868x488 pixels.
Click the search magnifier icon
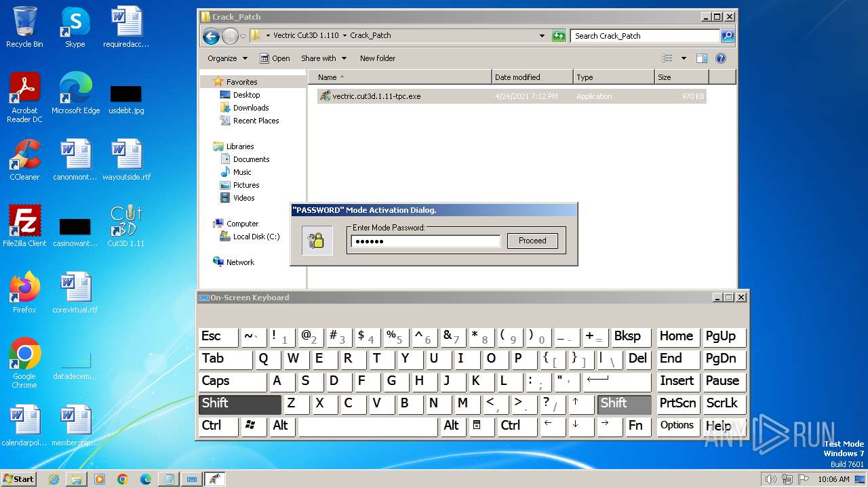point(728,36)
